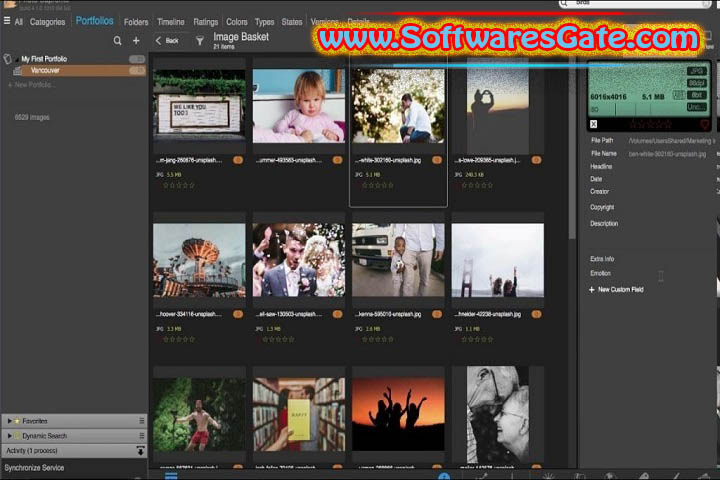Click the plus icon to add portfolio
This screenshot has height=480, width=720.
(x=136, y=41)
